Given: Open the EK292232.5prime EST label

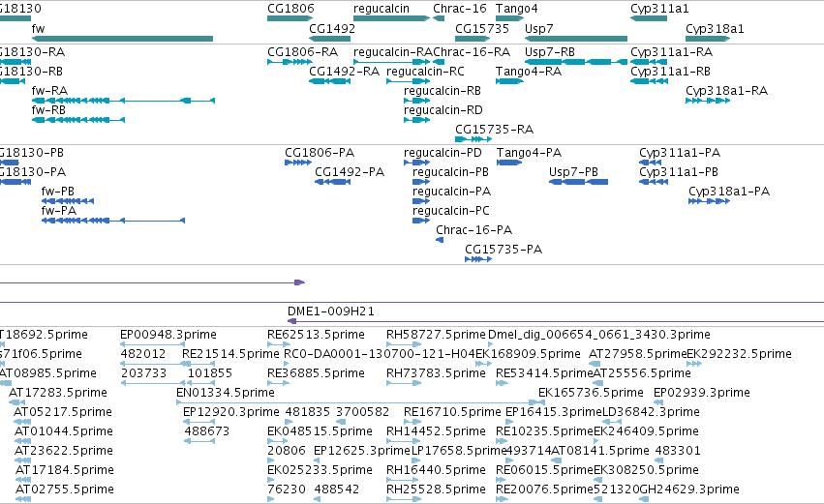Looking at the screenshot, I should coord(739,354).
